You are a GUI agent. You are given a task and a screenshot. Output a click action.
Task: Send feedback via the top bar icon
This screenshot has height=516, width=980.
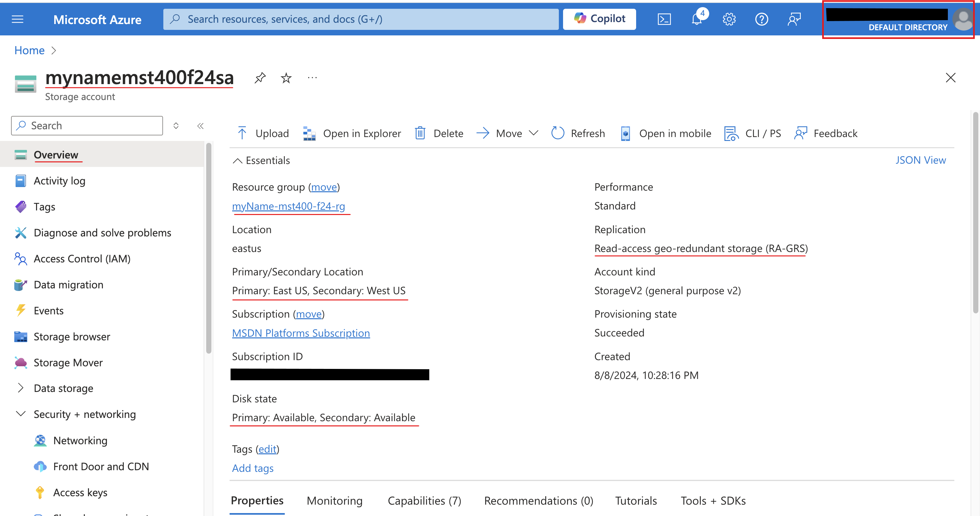pos(794,19)
